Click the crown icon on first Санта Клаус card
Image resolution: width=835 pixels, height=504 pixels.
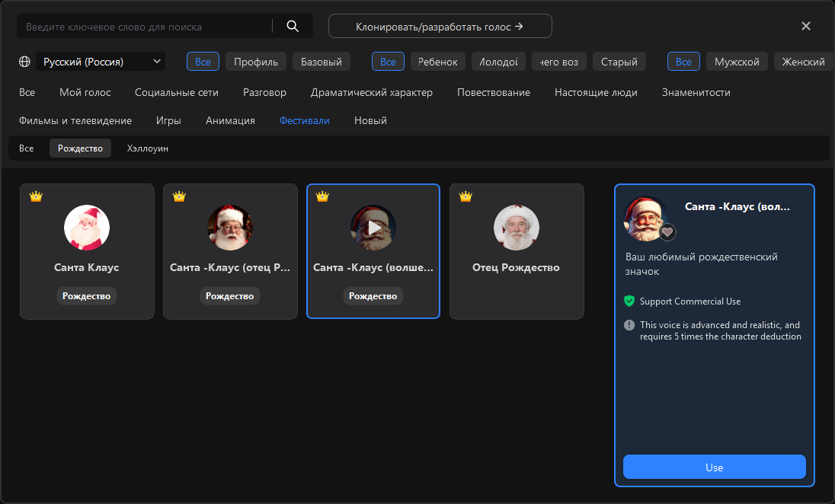click(36, 196)
